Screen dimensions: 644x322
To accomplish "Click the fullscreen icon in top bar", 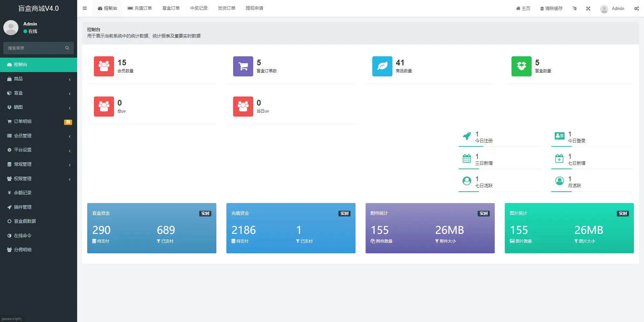I will (x=588, y=9).
